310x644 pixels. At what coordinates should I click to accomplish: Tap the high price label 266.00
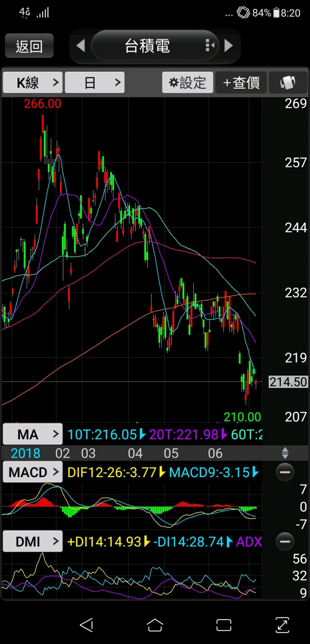tap(43, 104)
